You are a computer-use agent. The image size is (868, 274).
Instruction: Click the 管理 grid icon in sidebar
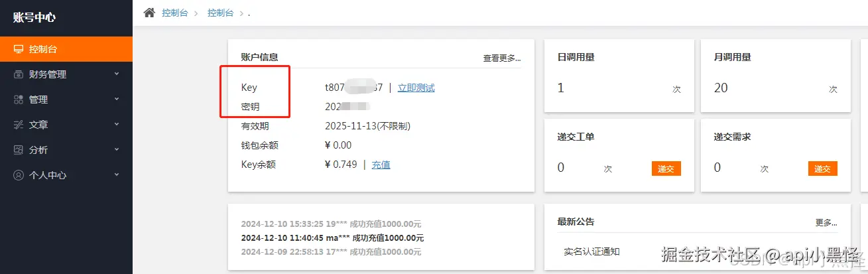tap(19, 100)
